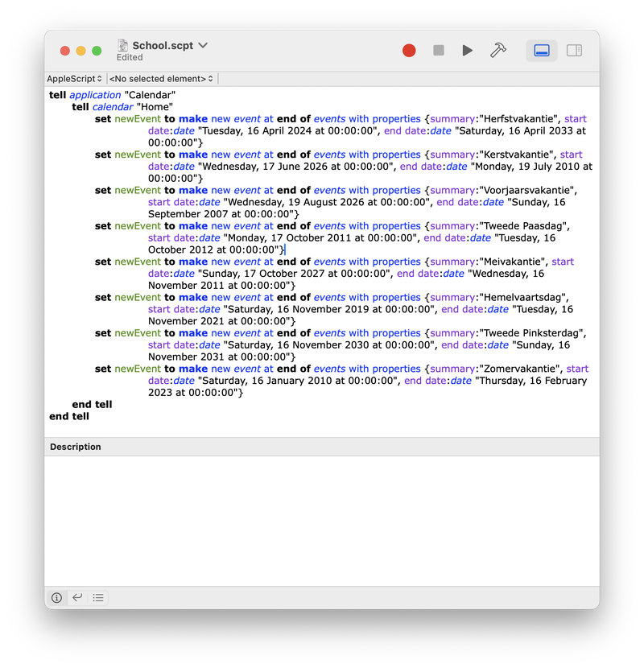This screenshot has width=644, height=668.
Task: Click the Edited status label under the title
Action: [x=130, y=58]
